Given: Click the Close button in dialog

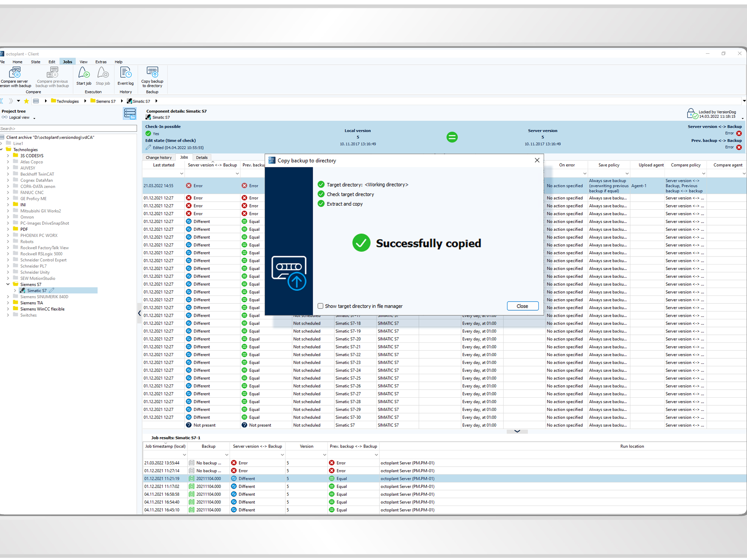Looking at the screenshot, I should (522, 306).
